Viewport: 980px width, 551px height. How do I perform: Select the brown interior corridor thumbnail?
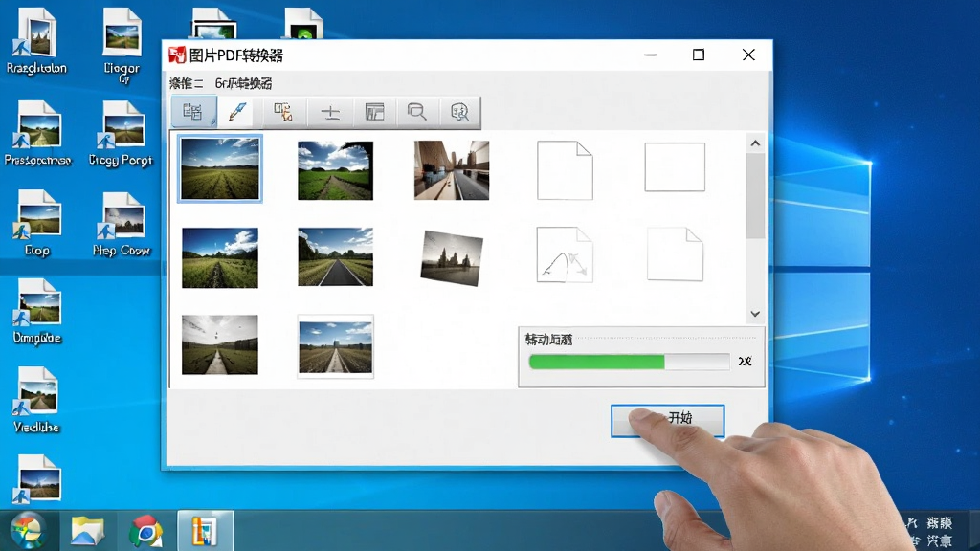(452, 170)
